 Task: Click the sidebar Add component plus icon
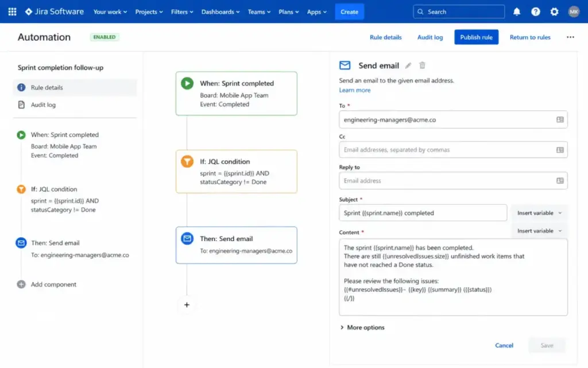click(x=21, y=284)
